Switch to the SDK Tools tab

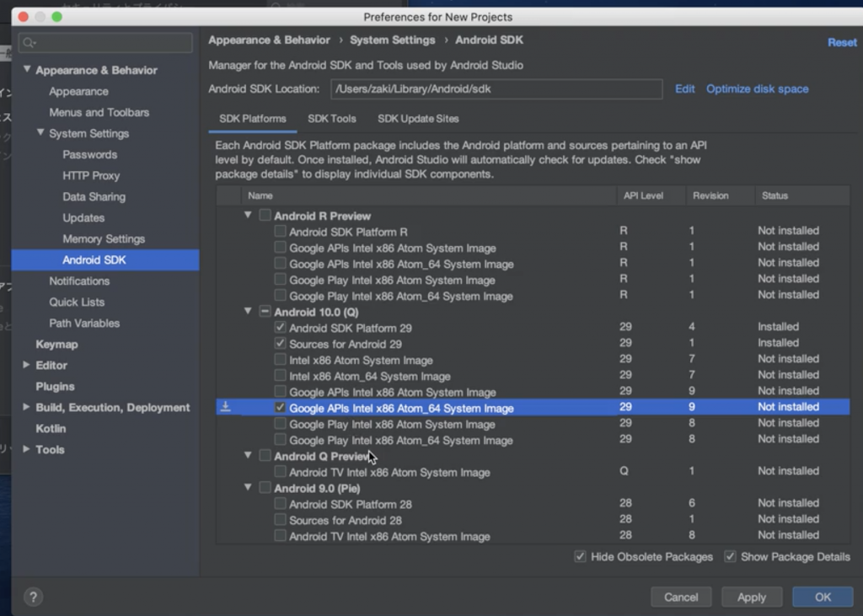pyautogui.click(x=332, y=119)
